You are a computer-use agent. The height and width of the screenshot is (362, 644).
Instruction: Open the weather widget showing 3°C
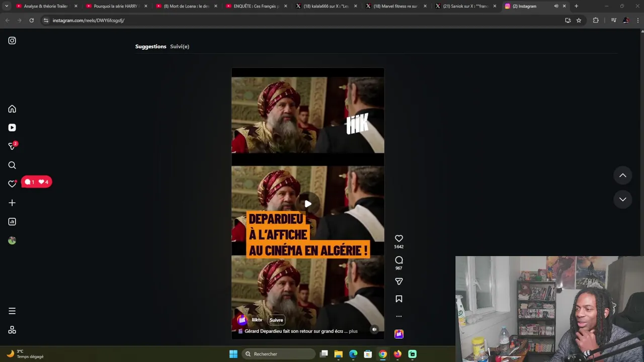click(x=25, y=354)
